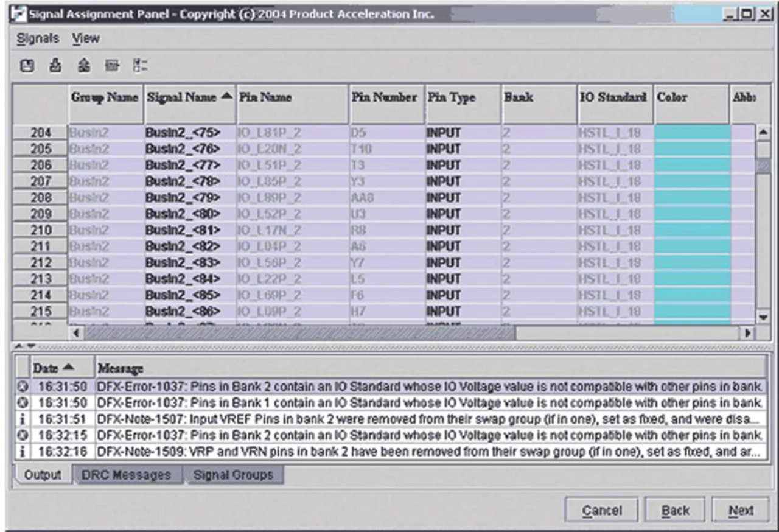
Task: Click the chip/component toolbar icon
Action: click(112, 66)
